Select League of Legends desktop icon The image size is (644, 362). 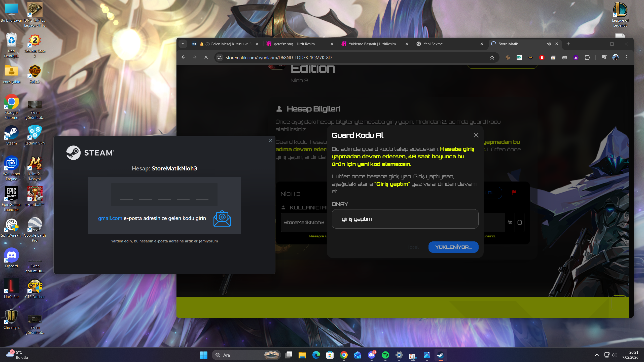(620, 15)
